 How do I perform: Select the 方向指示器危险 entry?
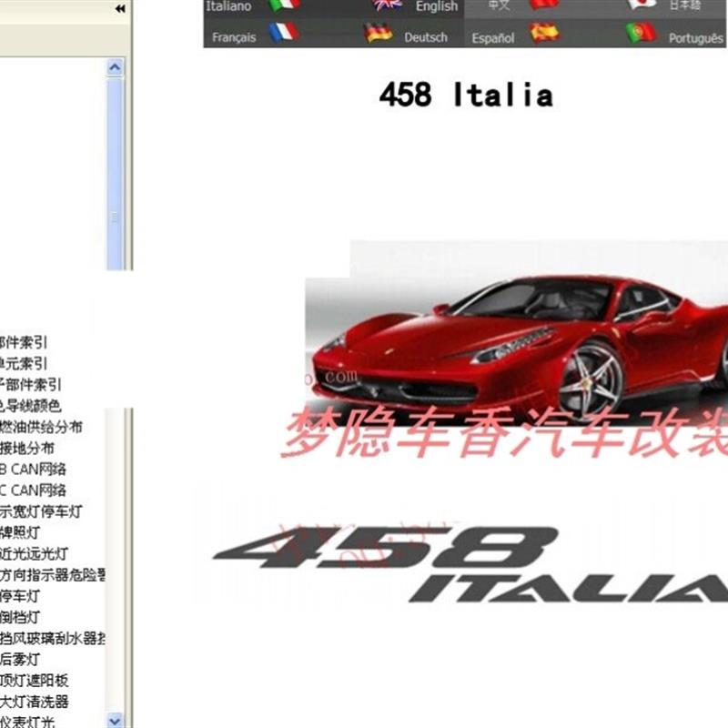point(53,575)
